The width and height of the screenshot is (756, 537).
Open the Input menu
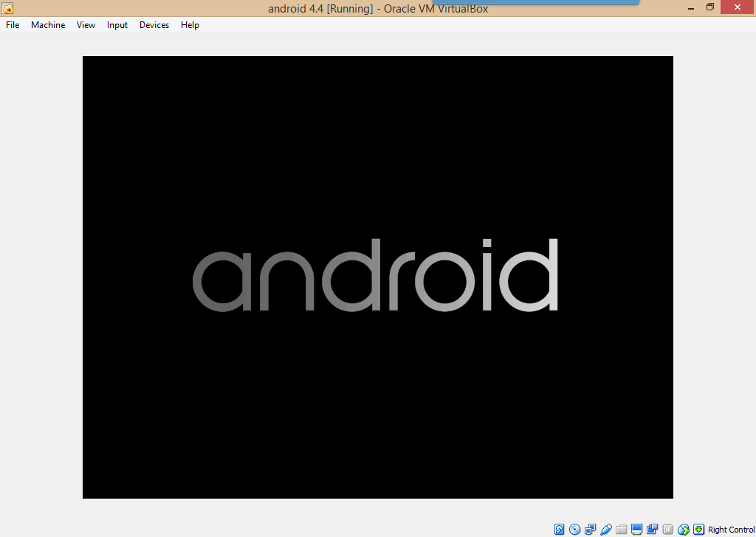pos(117,25)
